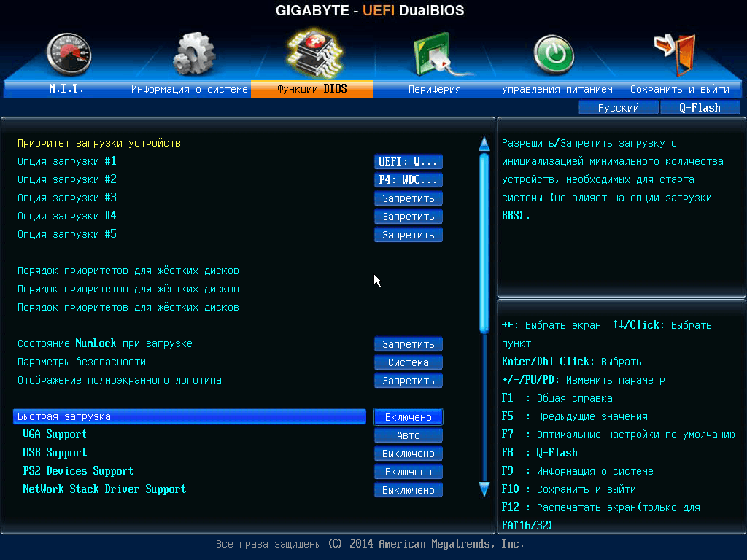
Task: Open the Сохранить и выйти tab
Action: (x=680, y=88)
